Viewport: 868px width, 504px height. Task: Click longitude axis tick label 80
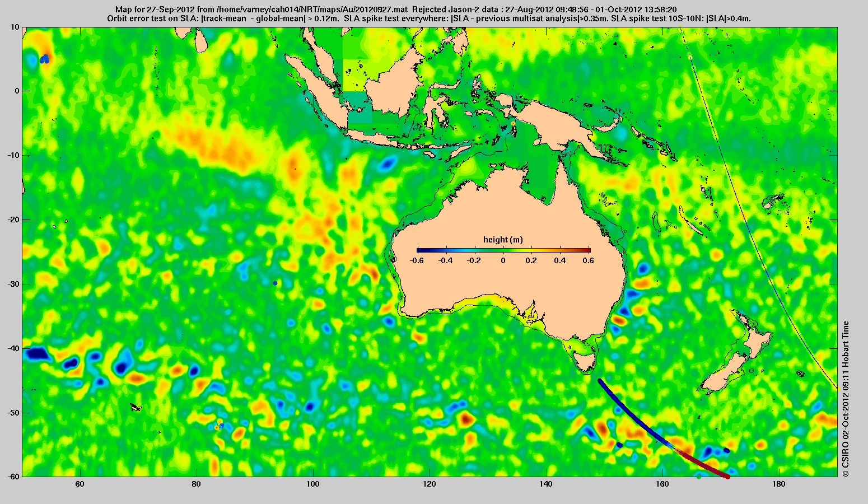pyautogui.click(x=196, y=484)
